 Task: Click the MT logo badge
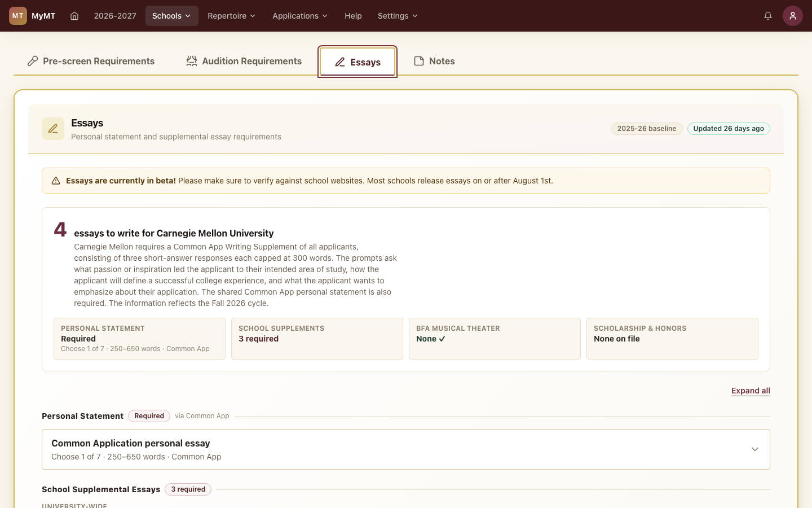(x=18, y=16)
